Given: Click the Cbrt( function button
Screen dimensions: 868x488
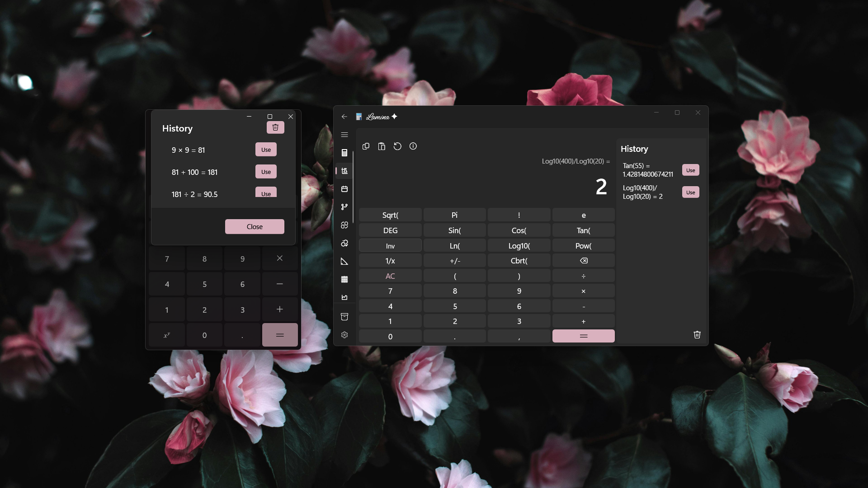Looking at the screenshot, I should tap(519, 261).
